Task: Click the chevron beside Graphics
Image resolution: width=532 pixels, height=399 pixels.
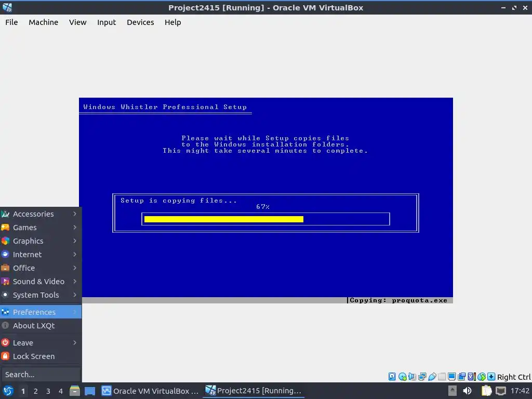Action: tap(75, 241)
